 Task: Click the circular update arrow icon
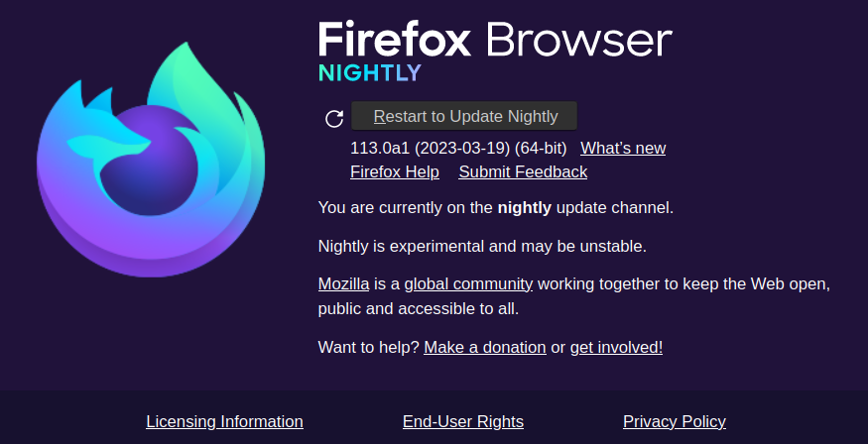click(x=334, y=119)
